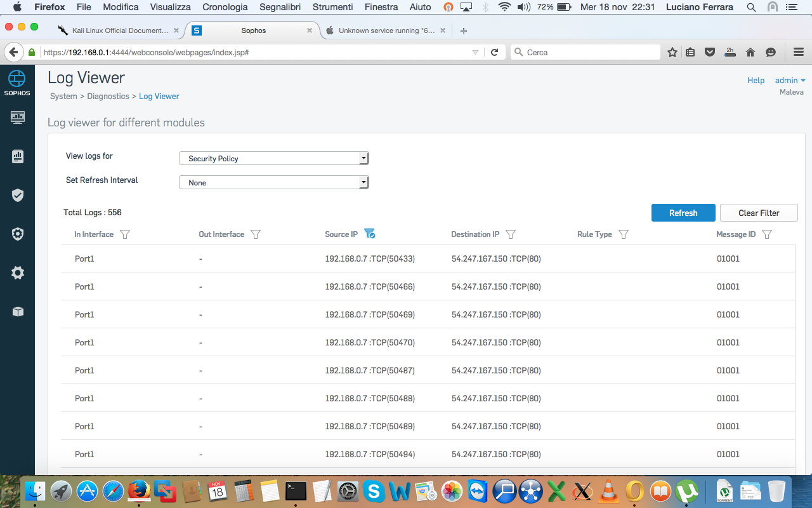This screenshot has height=508, width=812.
Task: Open the File menu
Action: 84,7
